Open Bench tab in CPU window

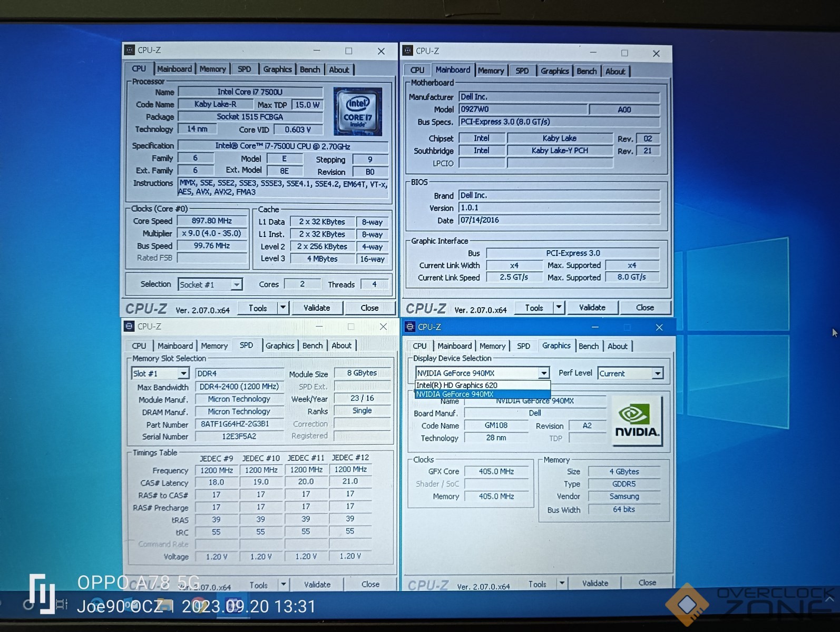310,70
